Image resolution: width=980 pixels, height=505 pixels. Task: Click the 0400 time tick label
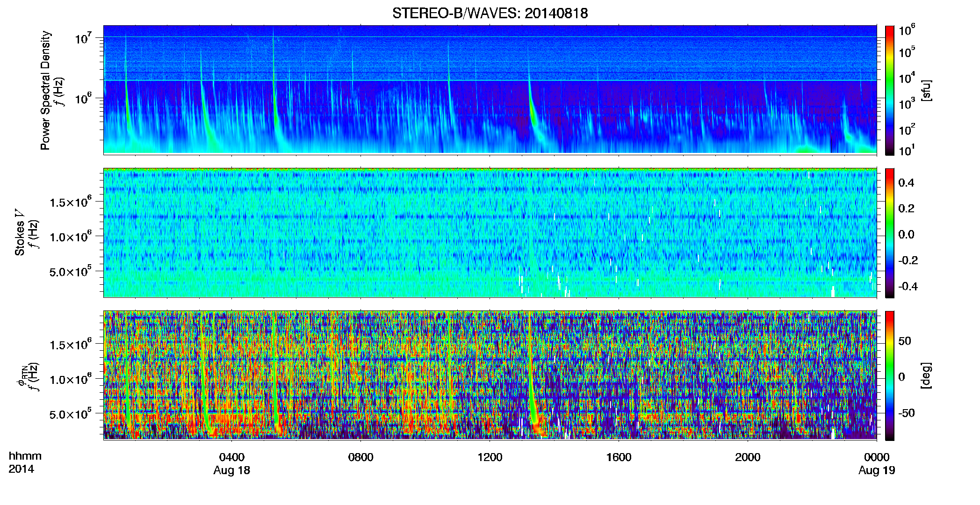coord(232,457)
